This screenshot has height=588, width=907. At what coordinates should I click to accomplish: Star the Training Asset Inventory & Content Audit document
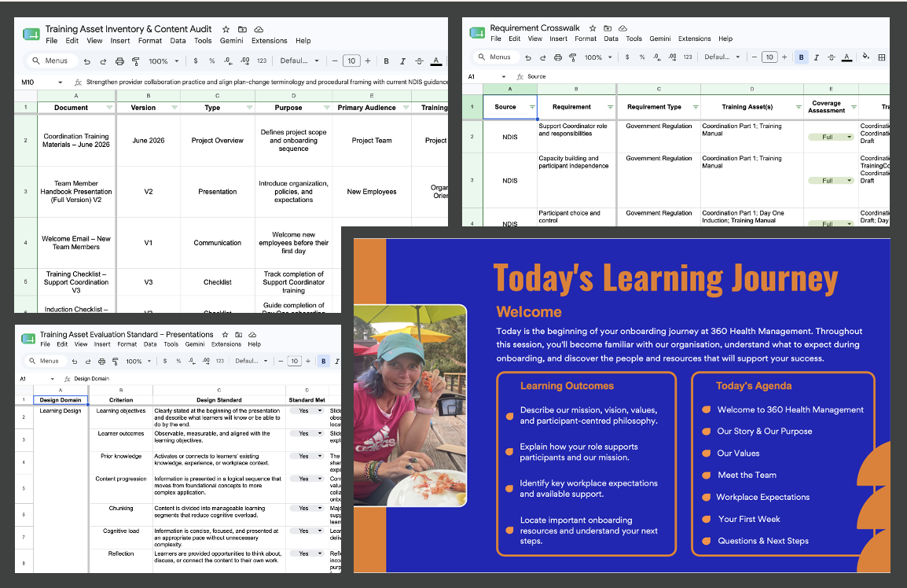point(226,29)
